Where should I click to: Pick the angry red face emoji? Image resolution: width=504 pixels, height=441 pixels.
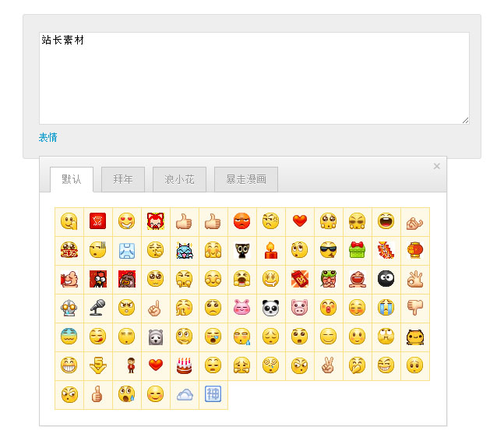[241, 221]
